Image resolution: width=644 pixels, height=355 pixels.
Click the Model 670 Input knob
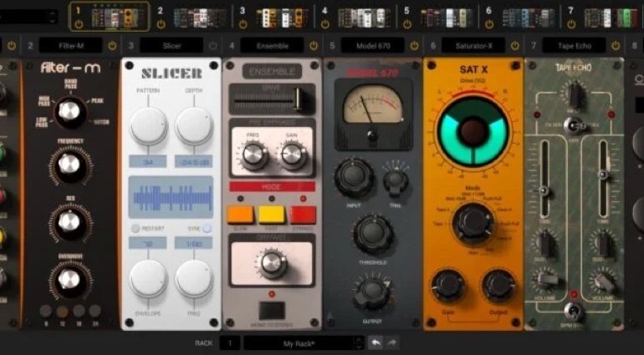(x=354, y=177)
